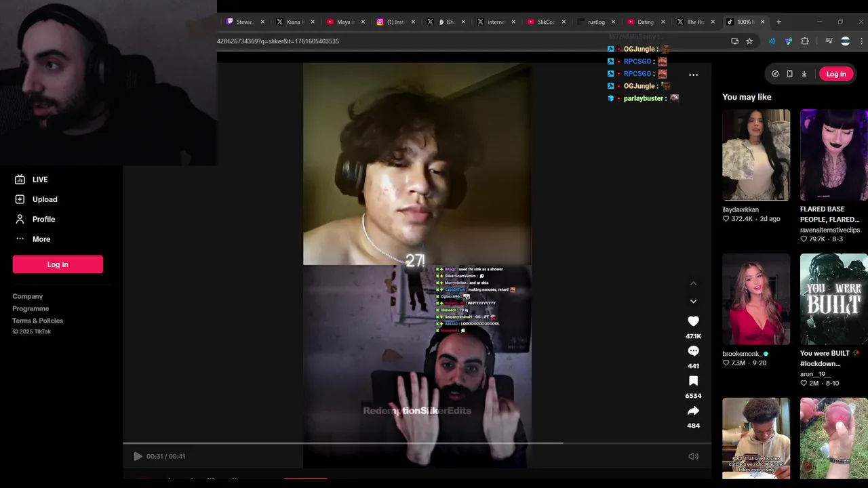Seek on the video progress bar
Viewport: 868px width, 488px height.
pyautogui.click(x=417, y=443)
